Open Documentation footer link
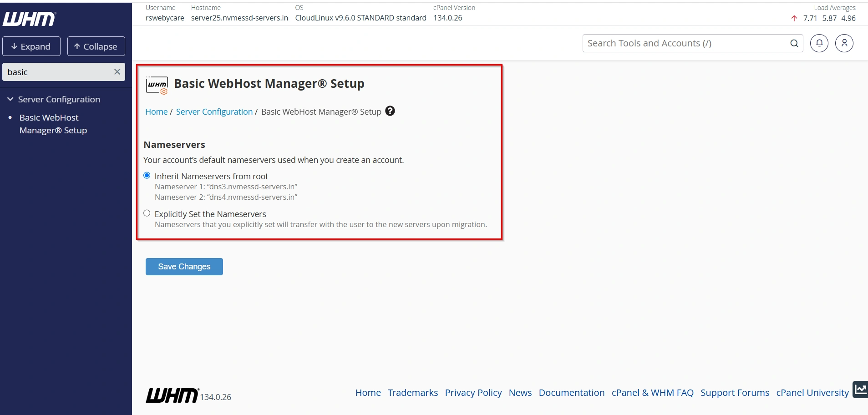The height and width of the screenshot is (415, 868). [572, 393]
